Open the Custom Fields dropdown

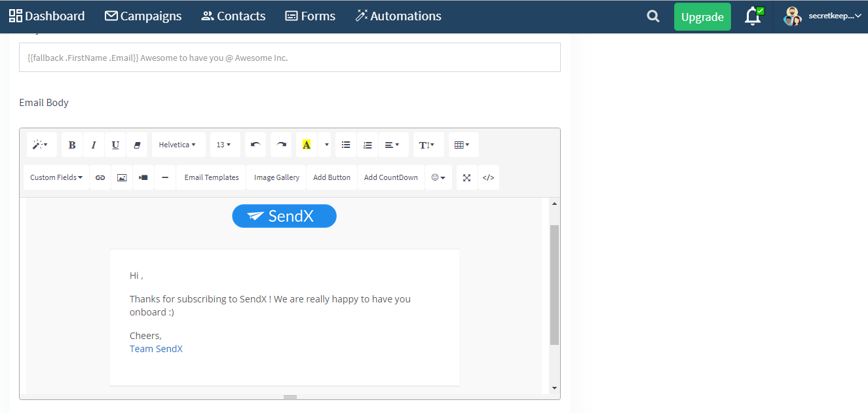point(57,177)
